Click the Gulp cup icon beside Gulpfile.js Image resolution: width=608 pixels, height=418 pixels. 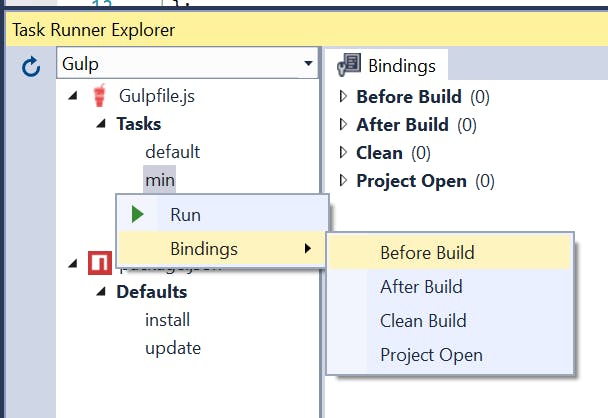[x=100, y=95]
